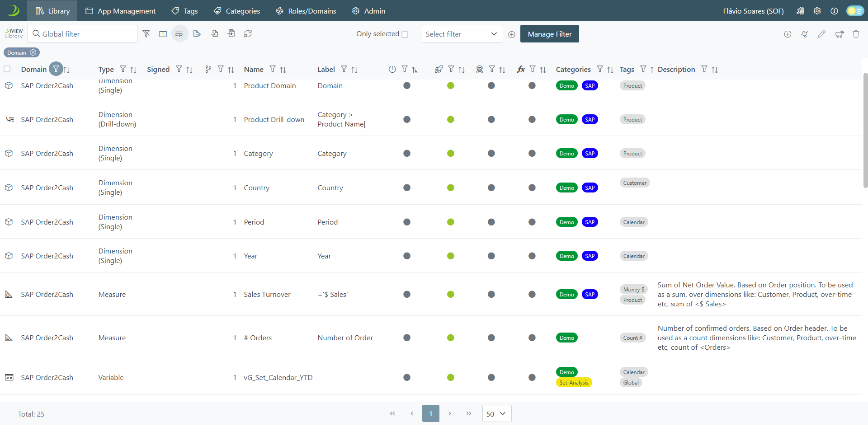This screenshot has height=427, width=868.
Task: Click the info icon in the top bar
Action: pos(834,11)
